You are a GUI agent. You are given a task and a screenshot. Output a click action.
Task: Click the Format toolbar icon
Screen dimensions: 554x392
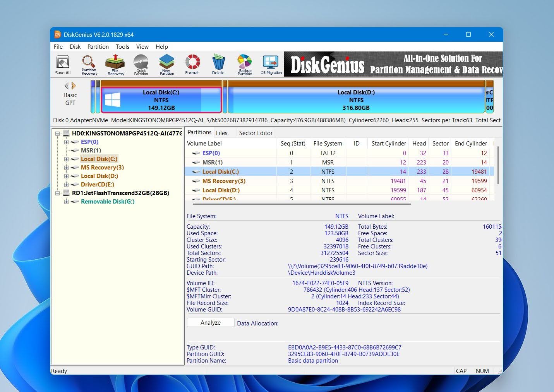coord(192,64)
